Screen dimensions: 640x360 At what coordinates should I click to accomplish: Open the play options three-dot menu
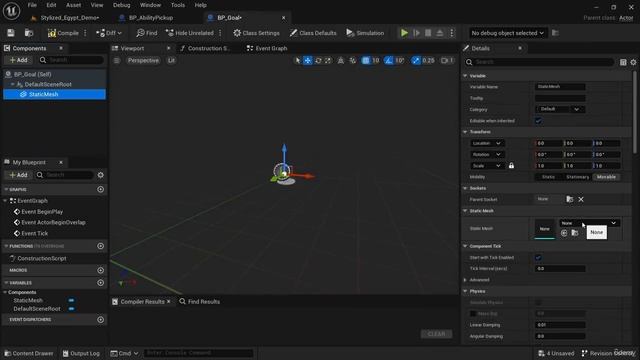click(451, 33)
